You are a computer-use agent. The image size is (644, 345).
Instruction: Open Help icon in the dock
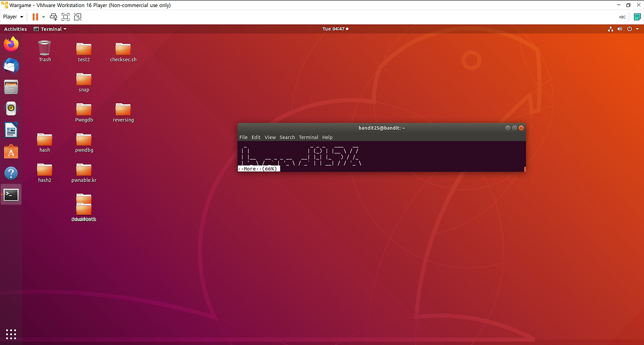(11, 174)
